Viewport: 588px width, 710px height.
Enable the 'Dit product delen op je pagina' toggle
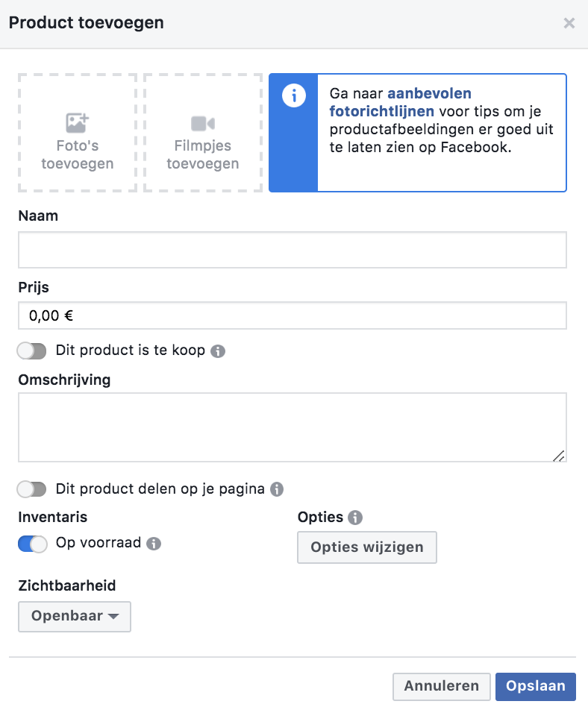point(31,488)
